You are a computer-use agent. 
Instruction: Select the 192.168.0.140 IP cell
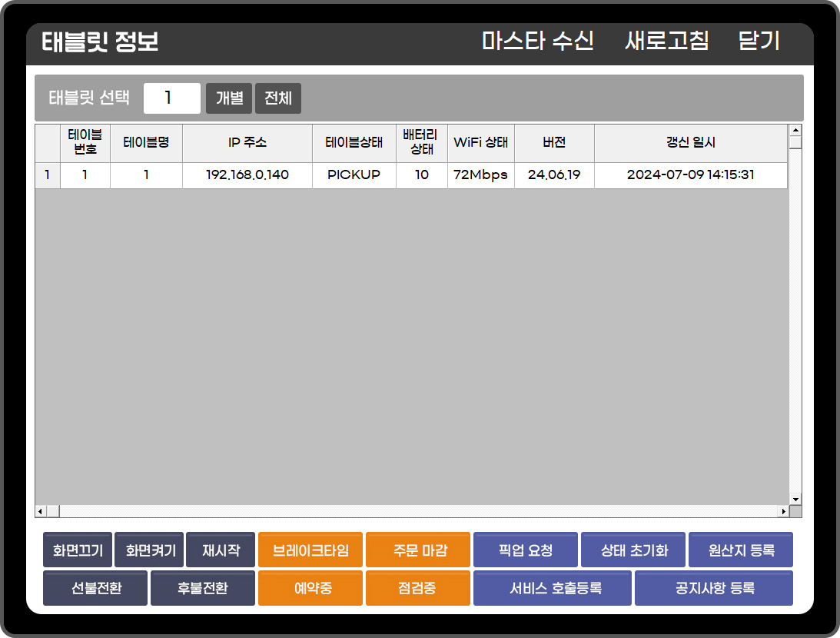247,175
